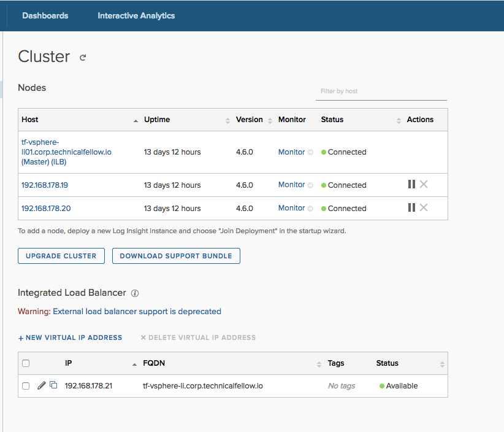This screenshot has width=504, height=432.
Task: Sort virtual IPs by the FQDN column arrows
Action: tap(319, 364)
